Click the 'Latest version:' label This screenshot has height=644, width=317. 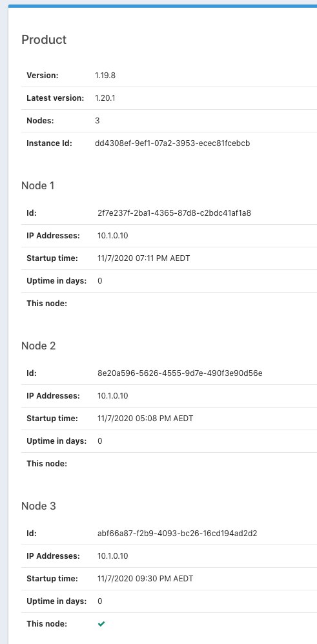(55, 98)
